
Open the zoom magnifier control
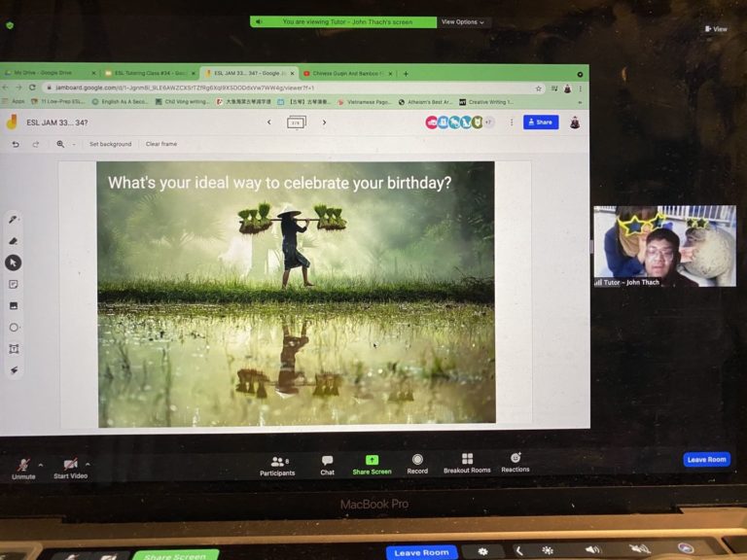point(60,144)
